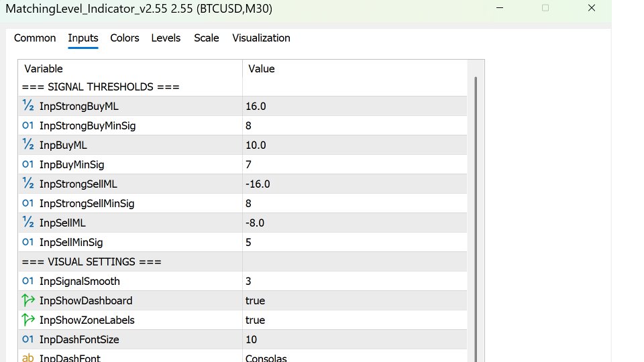
Task: Click the string 'ab' icon beside InpDashFont
Action: point(28,357)
